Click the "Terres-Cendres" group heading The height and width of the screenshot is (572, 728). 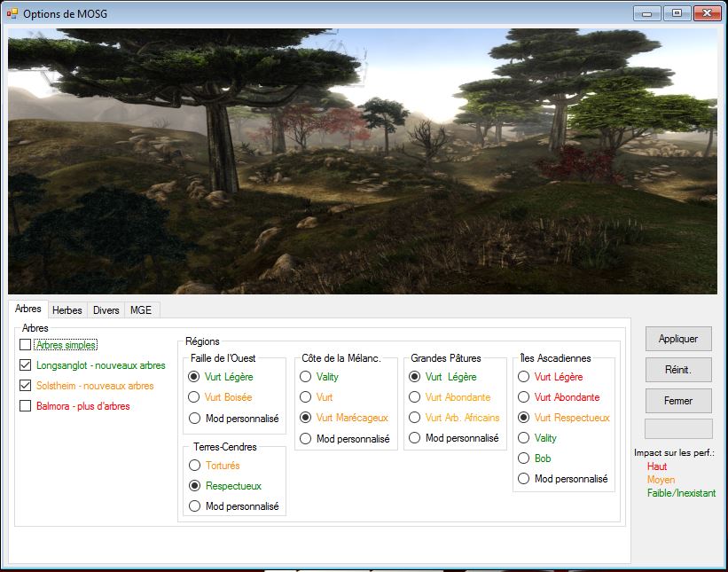point(225,447)
